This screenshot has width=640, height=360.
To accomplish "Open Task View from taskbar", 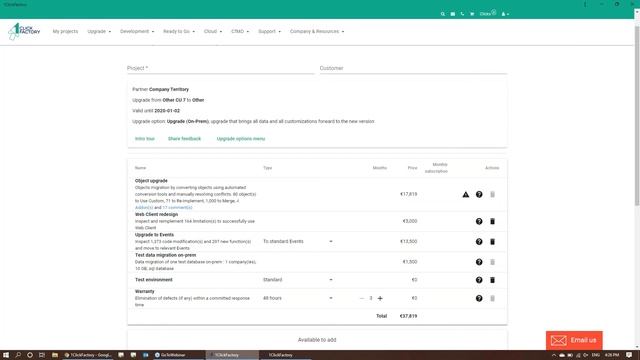I will pyautogui.click(x=42, y=355).
